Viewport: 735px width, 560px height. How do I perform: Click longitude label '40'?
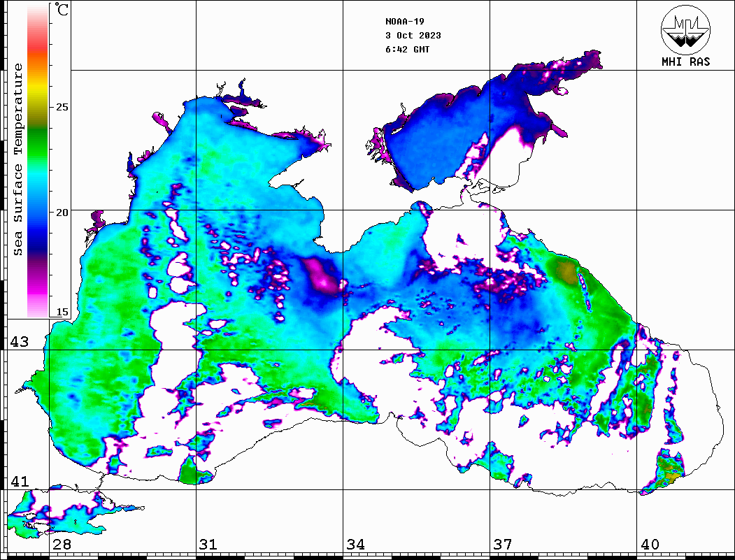pos(650,545)
